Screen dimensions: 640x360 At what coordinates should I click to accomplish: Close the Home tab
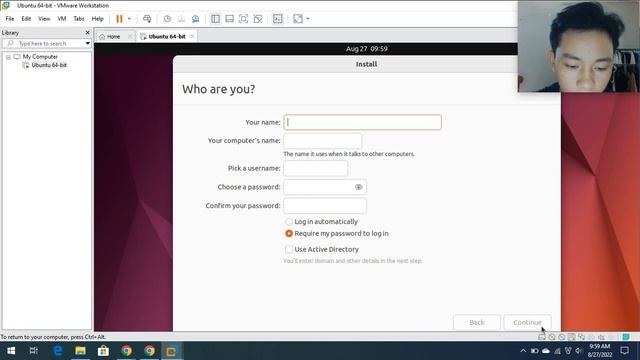point(130,36)
